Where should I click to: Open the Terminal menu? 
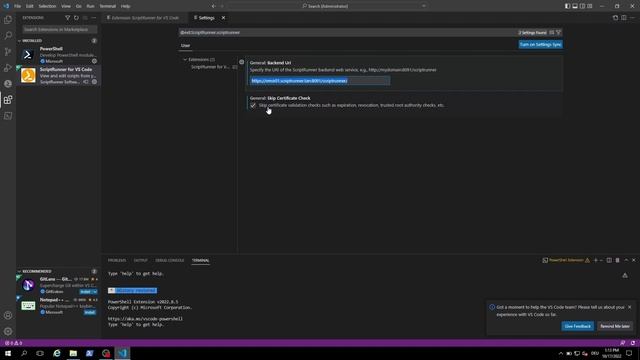pyautogui.click(x=108, y=6)
